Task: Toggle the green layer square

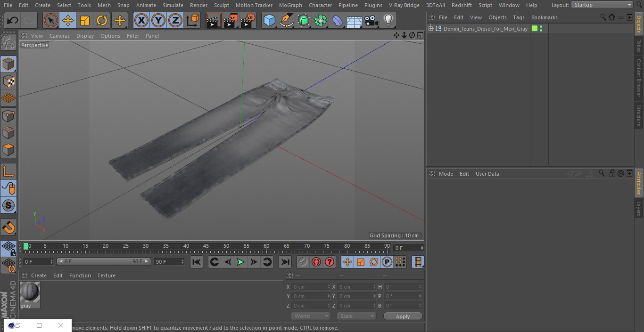Action: (x=534, y=29)
